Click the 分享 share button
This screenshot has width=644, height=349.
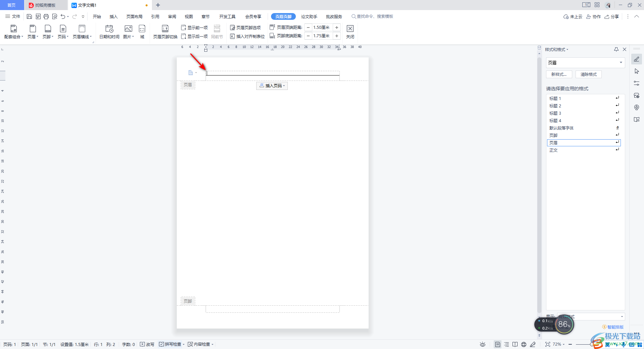point(612,16)
